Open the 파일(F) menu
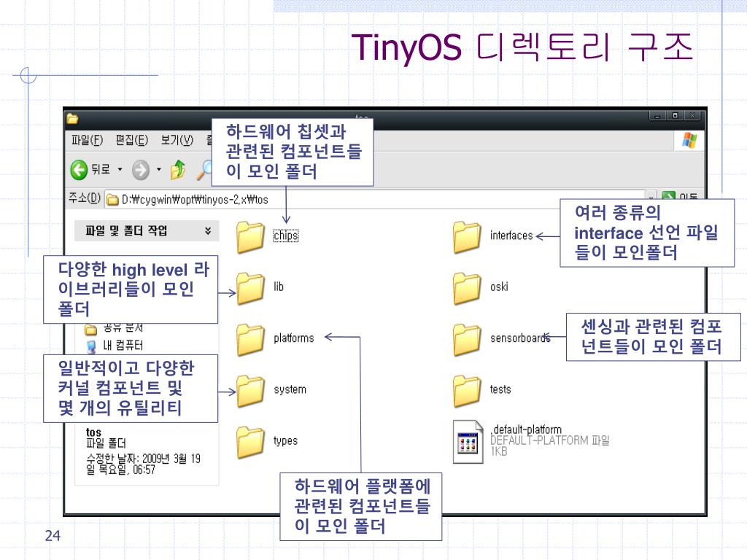 click(x=88, y=140)
